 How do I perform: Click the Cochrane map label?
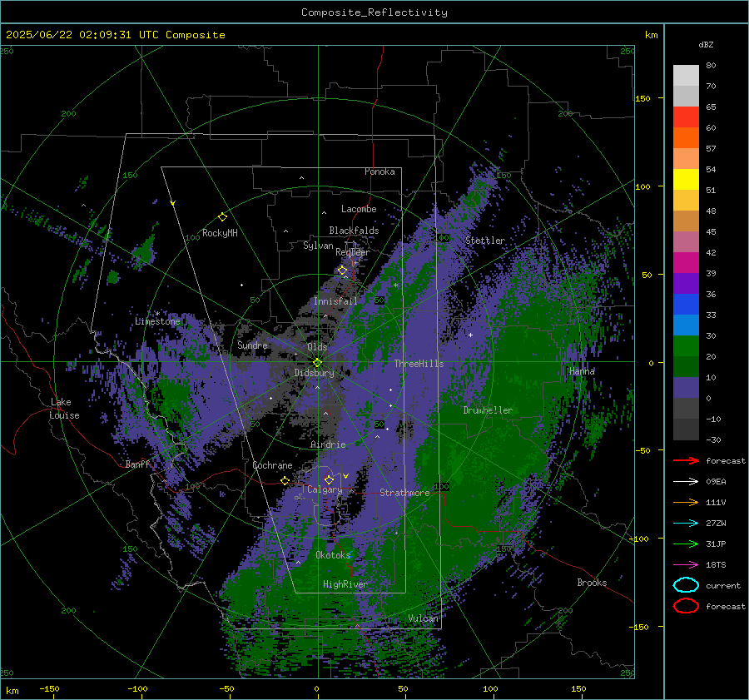(x=272, y=465)
